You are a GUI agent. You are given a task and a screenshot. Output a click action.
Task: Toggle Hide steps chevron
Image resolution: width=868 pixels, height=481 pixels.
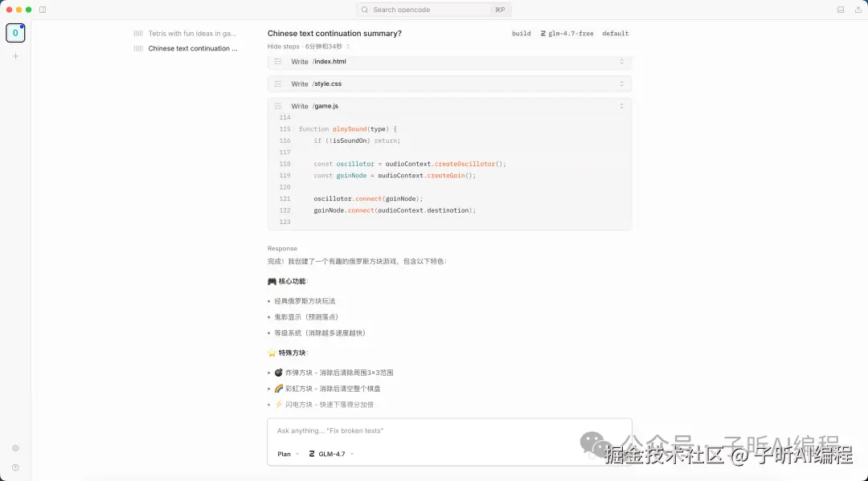[x=348, y=47]
